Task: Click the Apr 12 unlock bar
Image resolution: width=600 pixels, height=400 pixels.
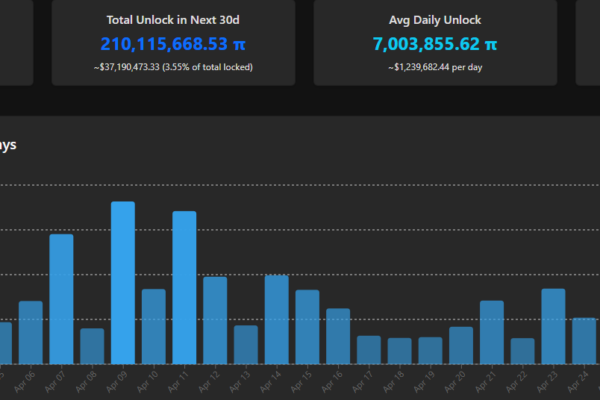Action: click(215, 320)
